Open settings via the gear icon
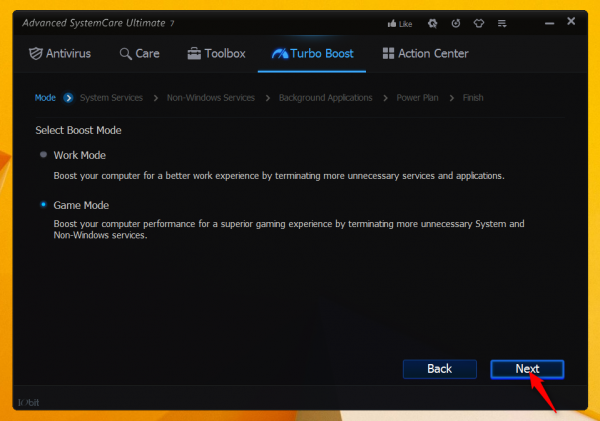The image size is (600, 421). 432,24
